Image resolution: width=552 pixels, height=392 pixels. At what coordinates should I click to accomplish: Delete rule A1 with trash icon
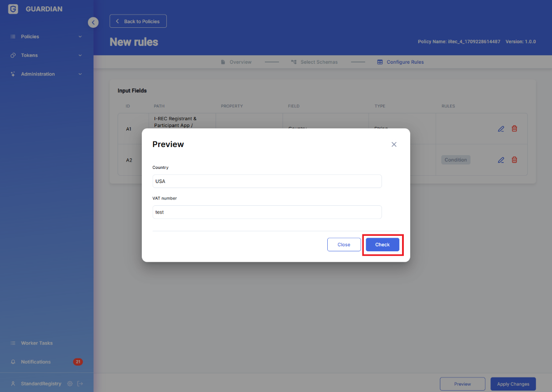514,129
